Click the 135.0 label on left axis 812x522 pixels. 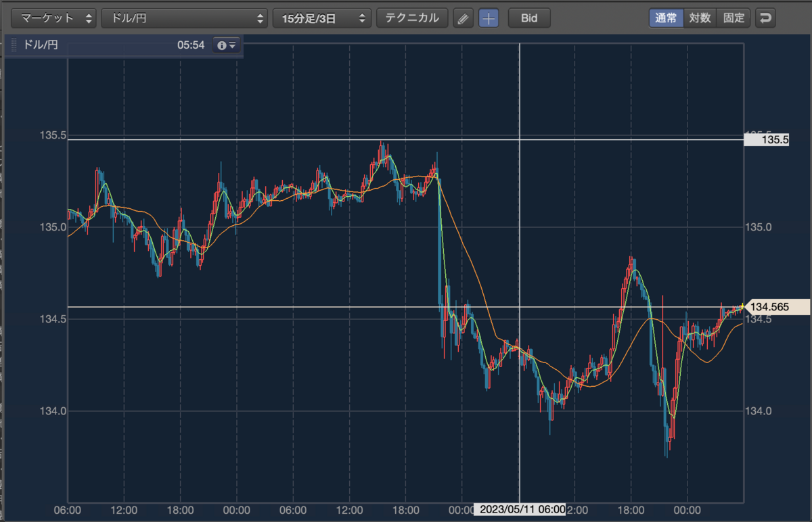[x=53, y=227]
